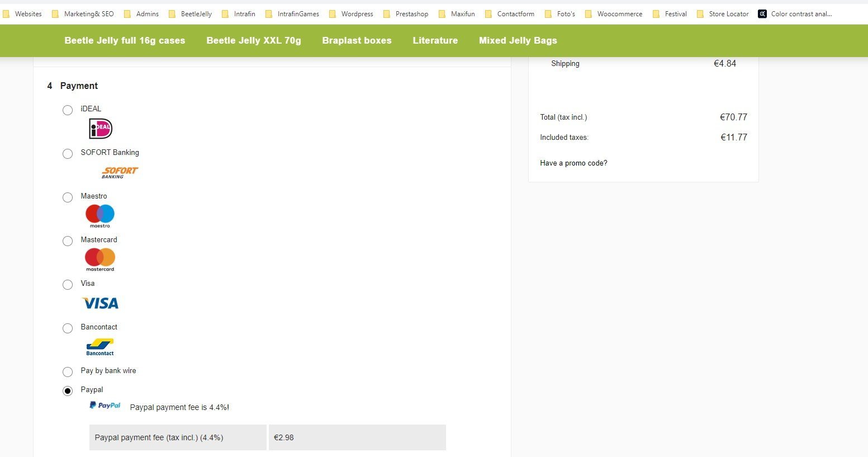
Task: Click the Paypal payment fee (tax incl.) cell
Action: pyautogui.click(x=178, y=437)
